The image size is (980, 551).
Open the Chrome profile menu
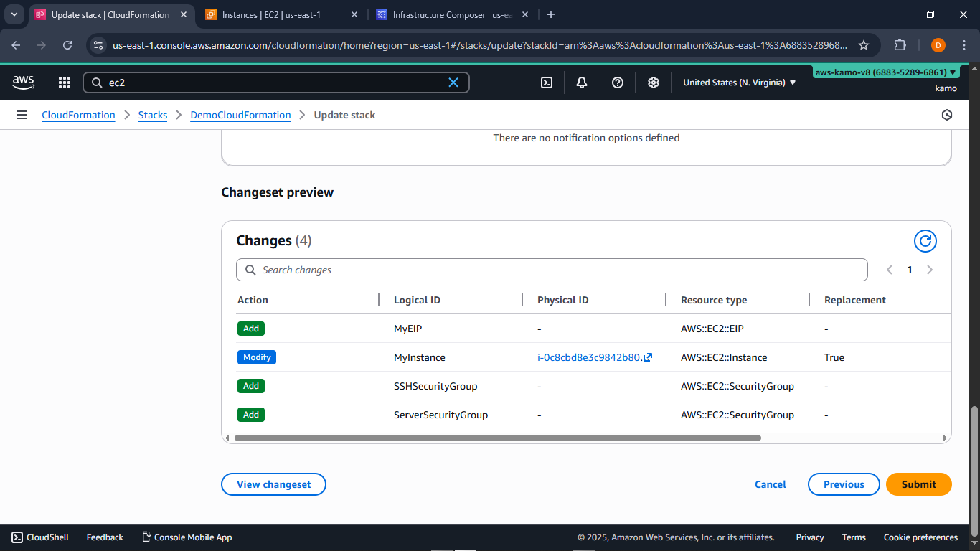coord(938,44)
